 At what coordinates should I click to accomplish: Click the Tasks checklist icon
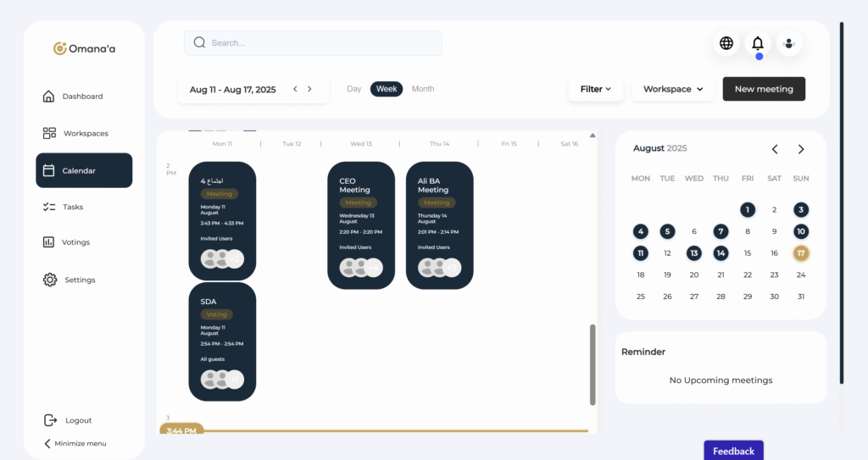pyautogui.click(x=49, y=207)
